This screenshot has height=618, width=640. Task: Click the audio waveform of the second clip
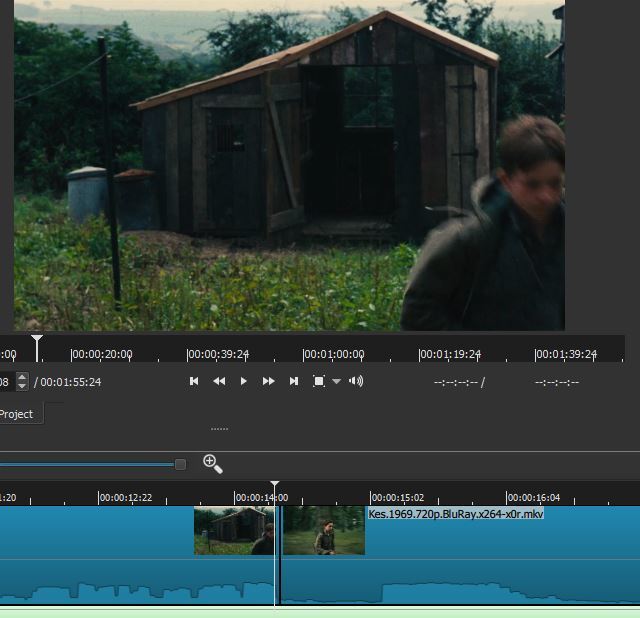(460, 582)
